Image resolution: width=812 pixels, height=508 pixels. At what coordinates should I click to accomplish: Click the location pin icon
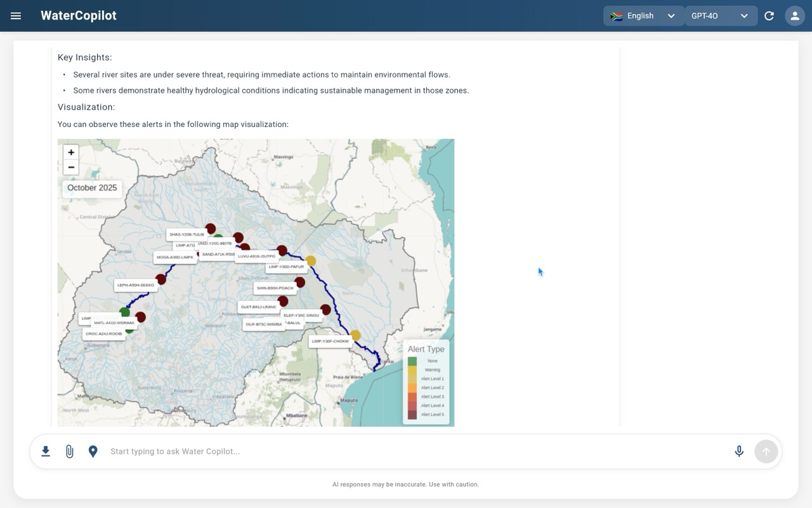click(93, 451)
